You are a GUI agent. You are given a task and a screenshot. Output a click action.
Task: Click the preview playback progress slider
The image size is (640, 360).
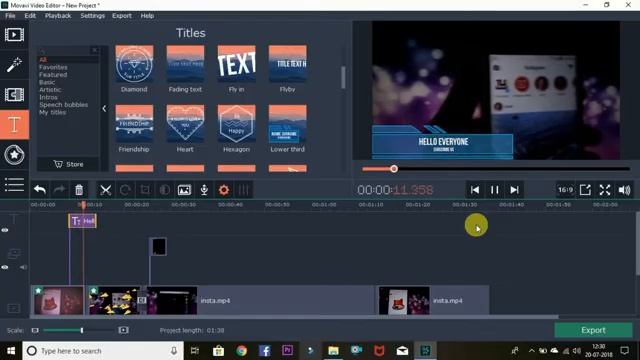(496, 169)
